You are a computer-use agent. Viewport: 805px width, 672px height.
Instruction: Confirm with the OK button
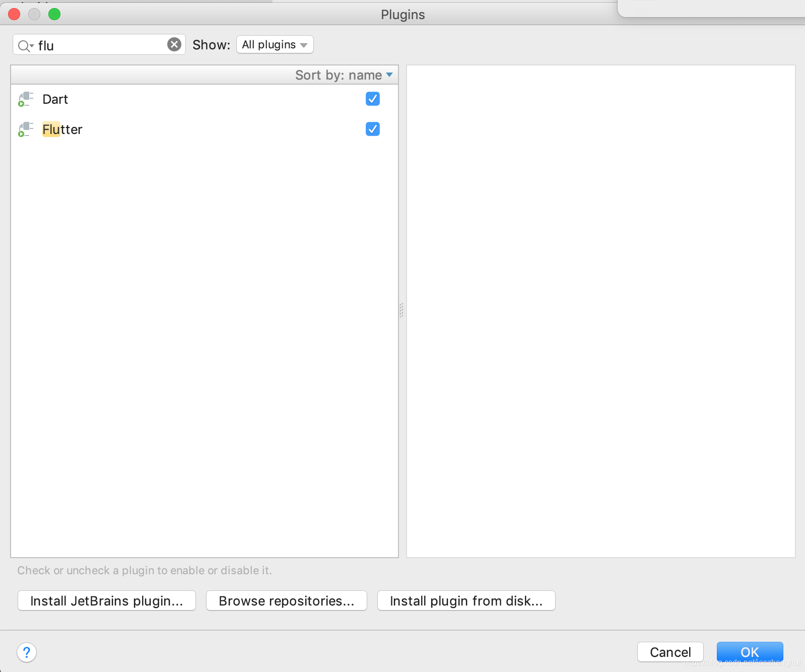click(750, 652)
